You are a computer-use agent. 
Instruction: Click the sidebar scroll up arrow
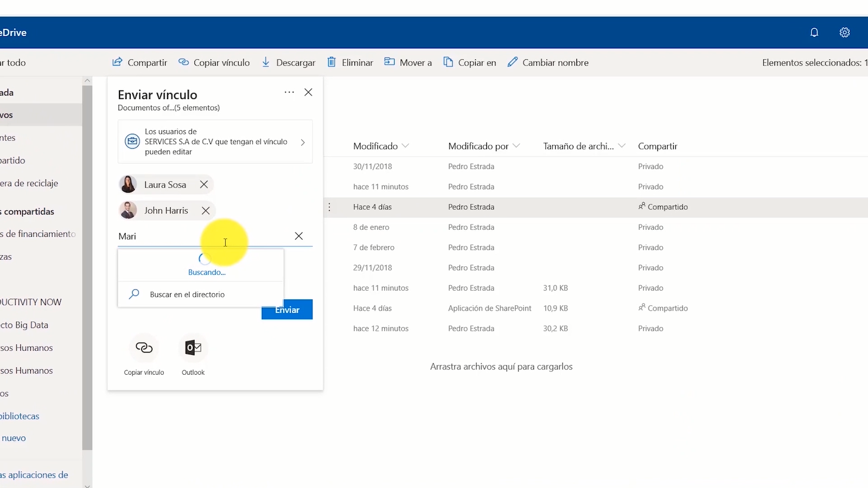[x=87, y=80]
